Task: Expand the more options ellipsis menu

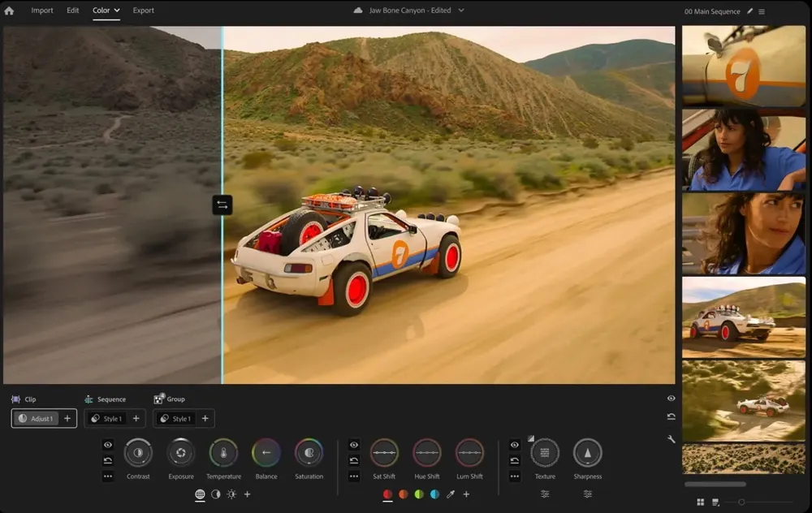Action: click(108, 477)
